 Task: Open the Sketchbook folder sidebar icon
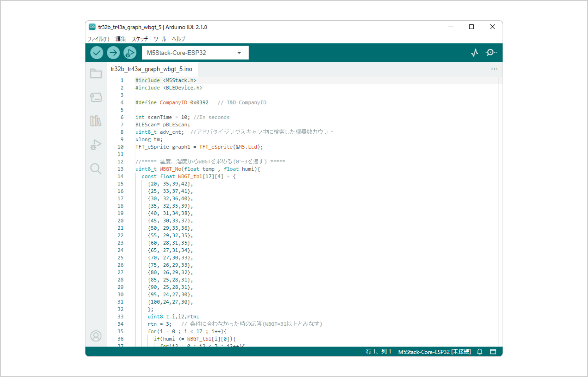pyautogui.click(x=96, y=73)
